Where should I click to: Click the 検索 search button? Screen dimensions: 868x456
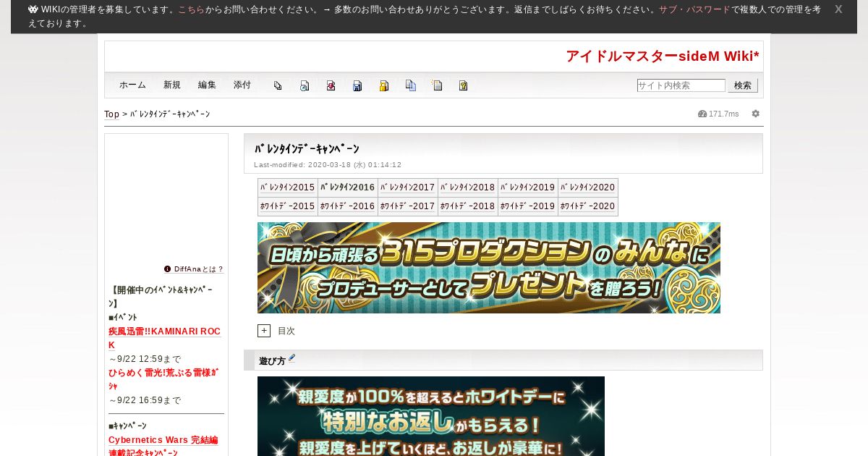click(743, 85)
